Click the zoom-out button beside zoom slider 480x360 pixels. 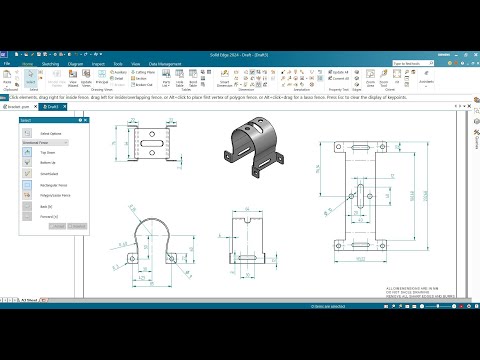pyautogui.click(x=422, y=306)
